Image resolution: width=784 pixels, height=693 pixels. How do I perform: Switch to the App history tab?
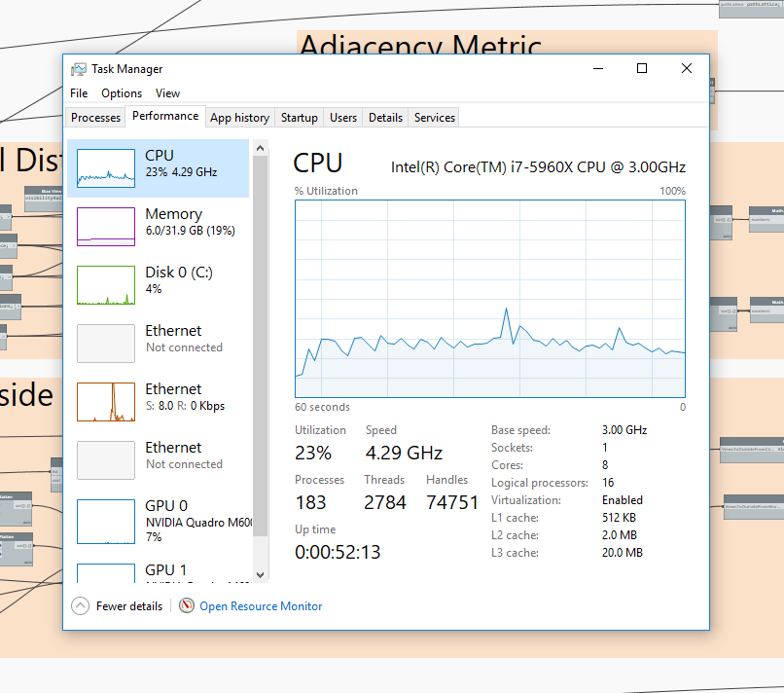point(239,118)
